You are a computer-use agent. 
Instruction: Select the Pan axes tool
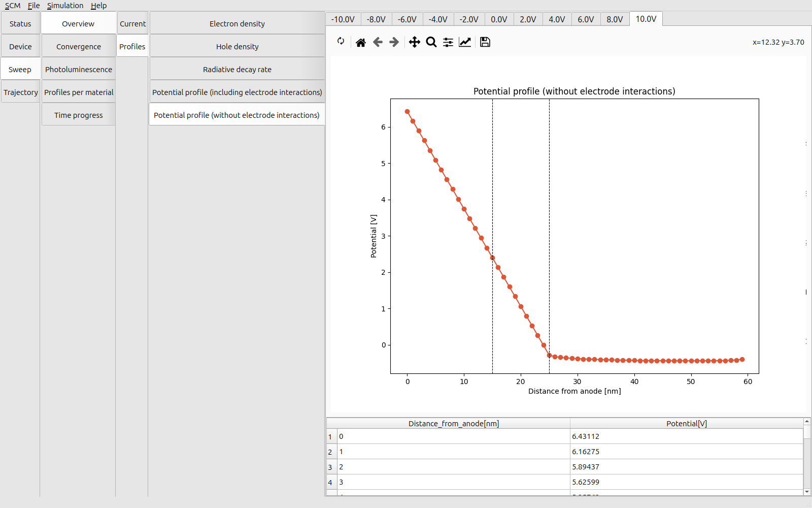[x=415, y=42]
